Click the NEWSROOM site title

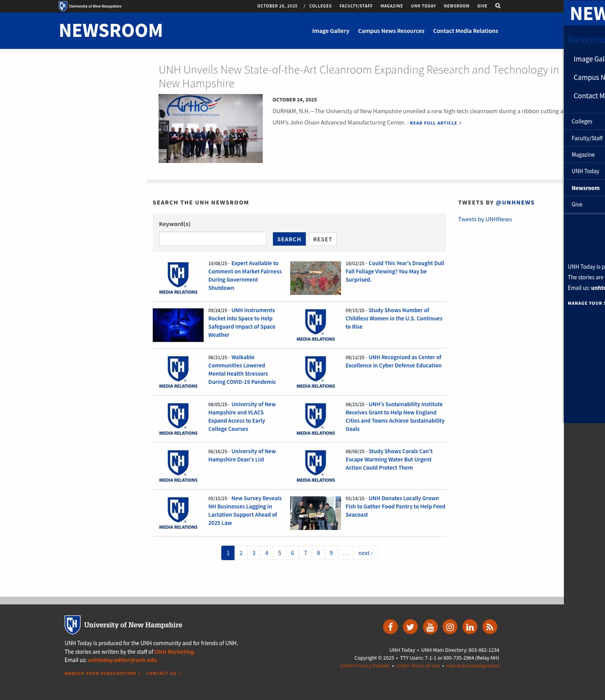tap(111, 31)
